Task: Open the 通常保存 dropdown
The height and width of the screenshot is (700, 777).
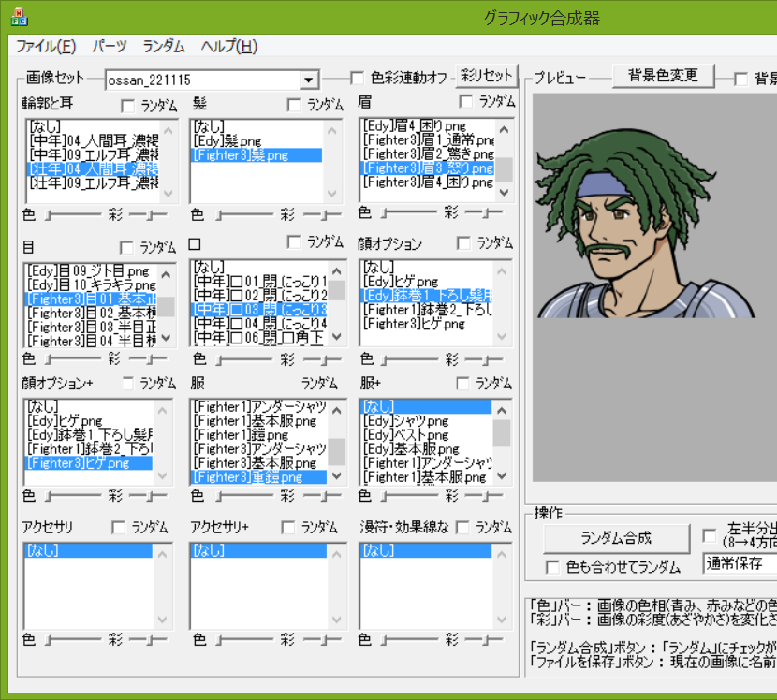Action: (x=740, y=563)
